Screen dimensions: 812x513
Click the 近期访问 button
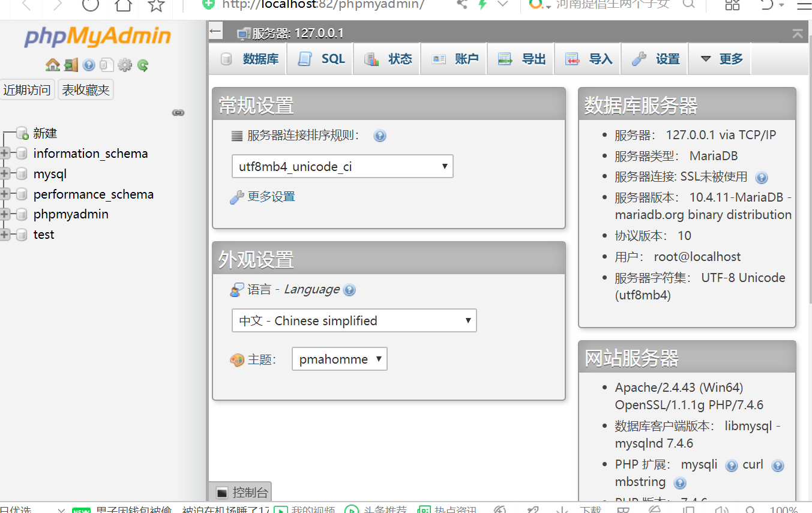27,90
